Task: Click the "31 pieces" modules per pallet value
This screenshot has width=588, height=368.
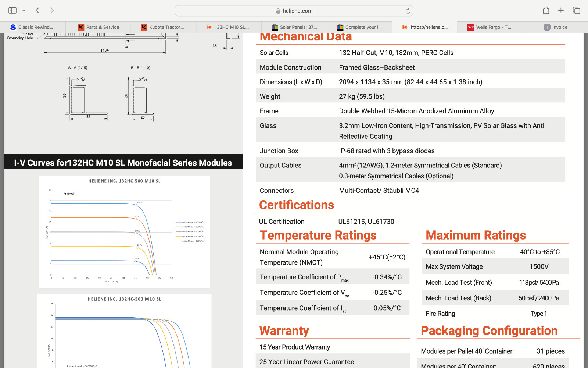Action: click(551, 351)
